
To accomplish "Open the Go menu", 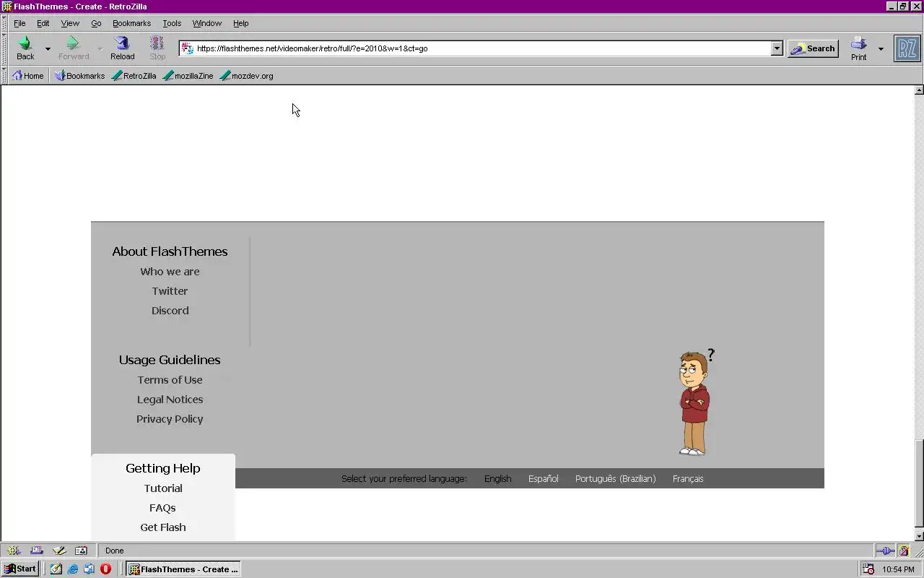I will pos(96,23).
